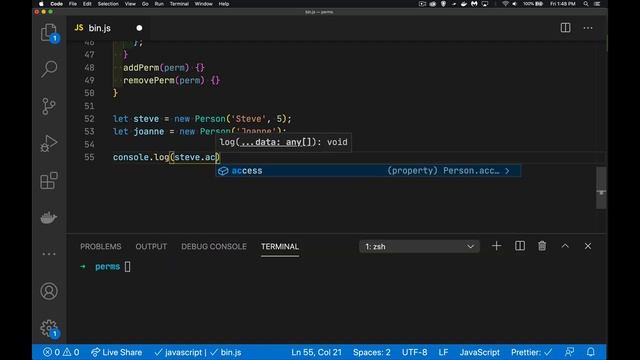This screenshot has width=640, height=360.
Task: Open the Help menu
Action: (224, 4)
